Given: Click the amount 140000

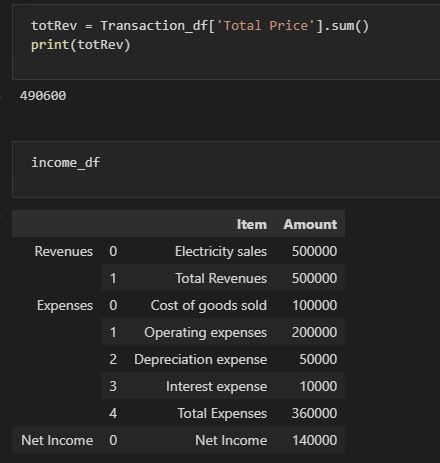Looking at the screenshot, I should point(315,440).
